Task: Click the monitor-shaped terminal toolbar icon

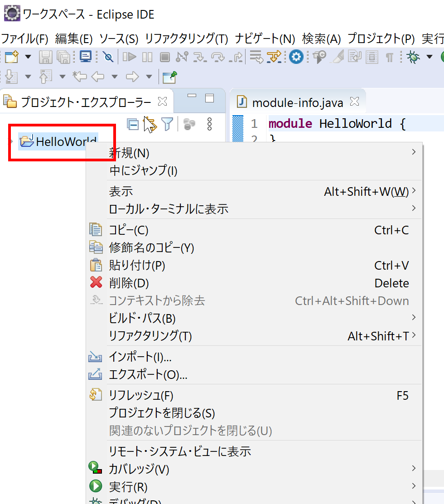Action: [86, 57]
